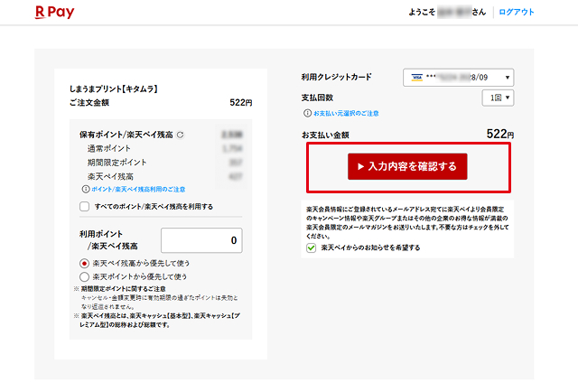The image size is (578, 392).
Task: Select 楽天ペイ残高から優先して使う radio button
Action: tap(84, 264)
